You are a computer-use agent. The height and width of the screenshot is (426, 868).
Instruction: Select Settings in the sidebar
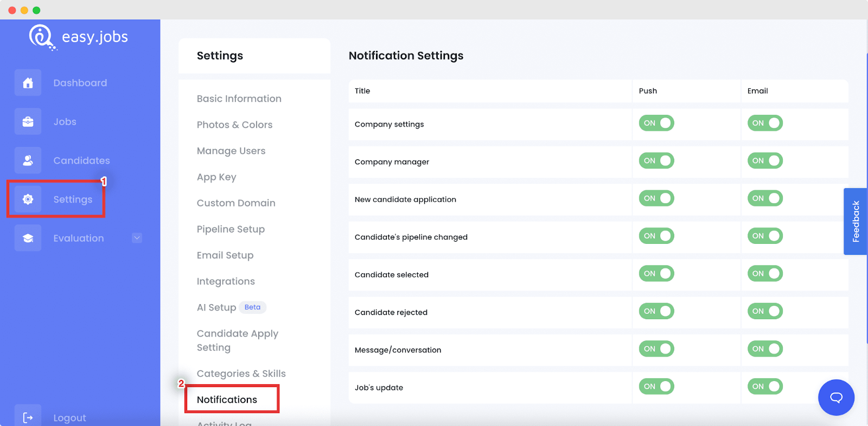73,199
